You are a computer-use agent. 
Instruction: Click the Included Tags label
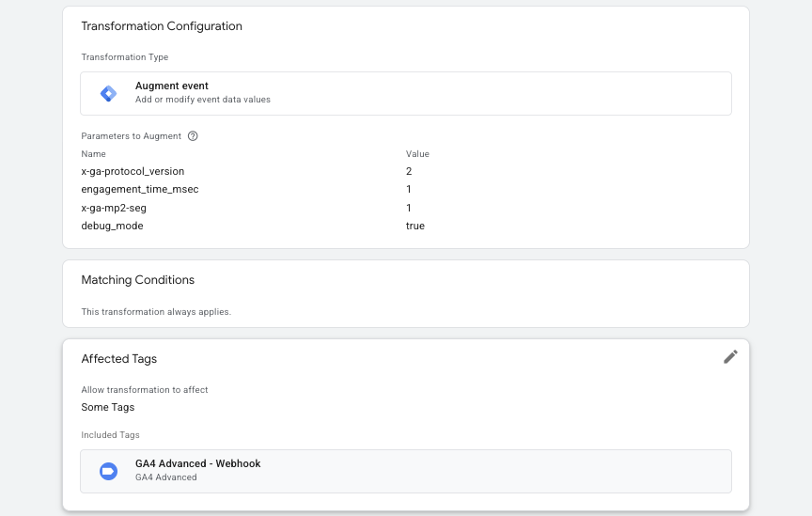pyautogui.click(x=110, y=435)
